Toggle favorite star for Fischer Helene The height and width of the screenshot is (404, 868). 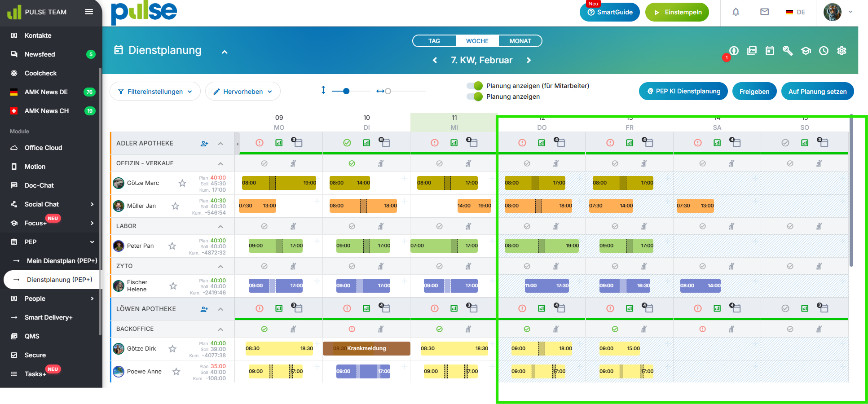coord(173,286)
